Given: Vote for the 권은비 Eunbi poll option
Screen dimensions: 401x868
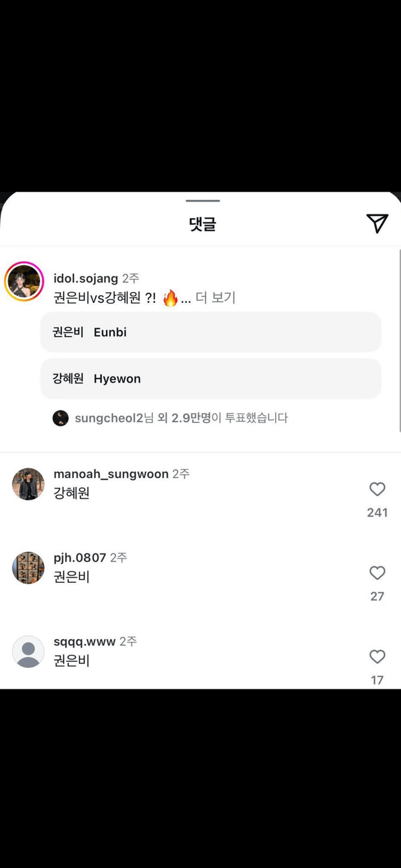Looking at the screenshot, I should 211,332.
